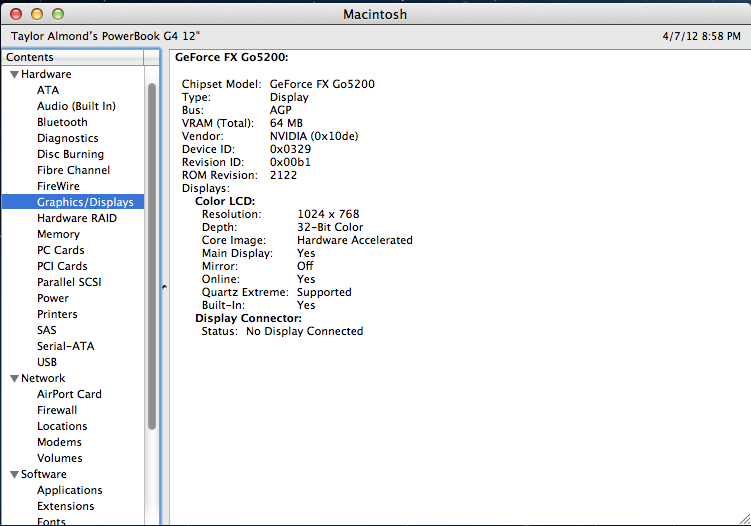
Task: Open Hardware RAID entry
Action: [x=77, y=218]
